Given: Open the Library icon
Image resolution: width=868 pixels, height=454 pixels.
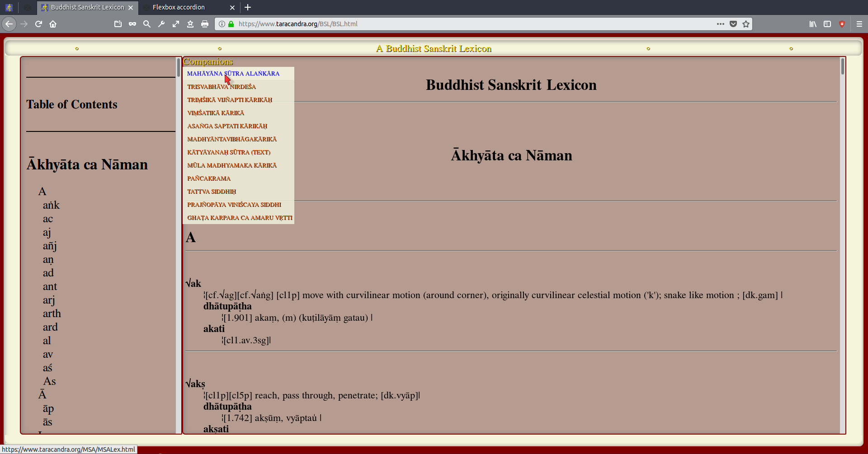Looking at the screenshot, I should click(813, 24).
